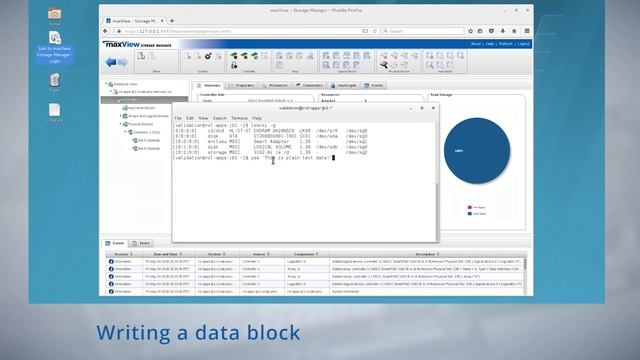Switch to the Tasks tab
The width and height of the screenshot is (640, 360).
(x=141, y=243)
